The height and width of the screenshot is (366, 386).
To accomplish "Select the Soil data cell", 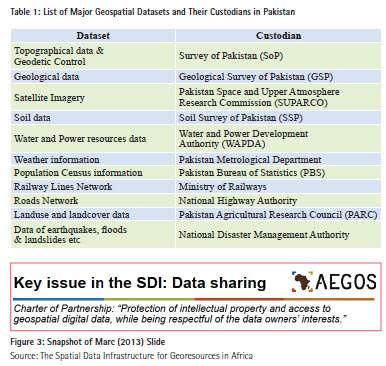I will (93, 118).
